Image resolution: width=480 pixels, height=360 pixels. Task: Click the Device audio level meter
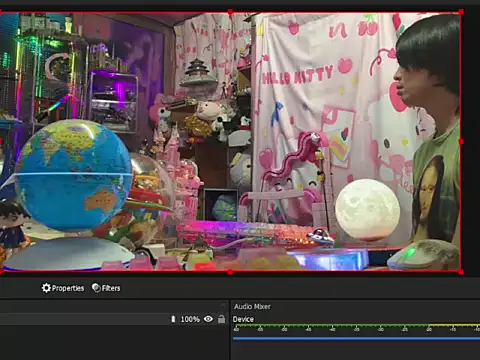click(356, 326)
